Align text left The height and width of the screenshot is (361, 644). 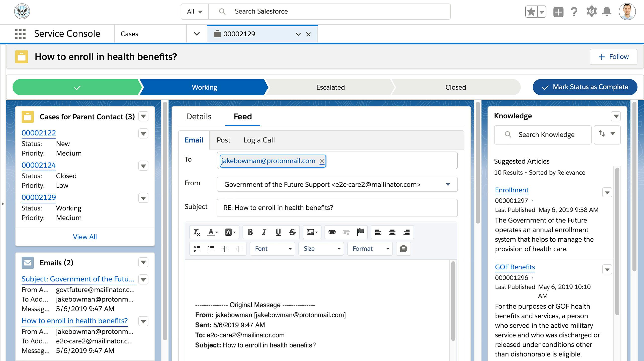pyautogui.click(x=378, y=232)
